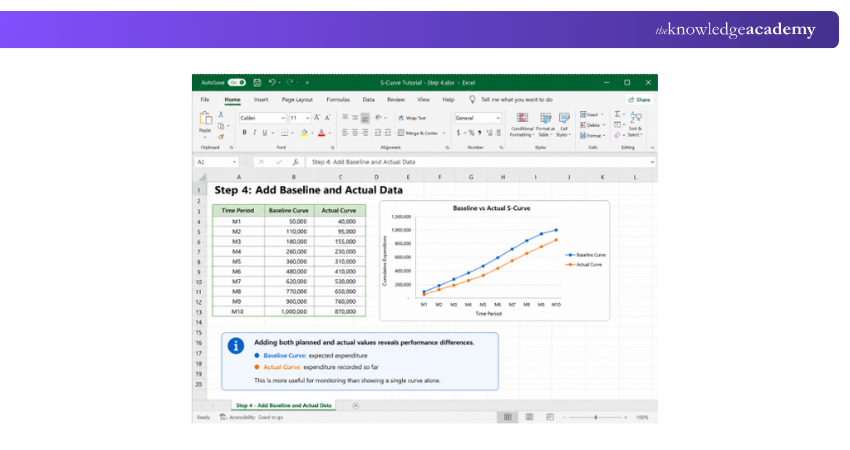Viewport: 850px width, 450px height.
Task: Open the Cell Styles gallery
Action: (564, 125)
